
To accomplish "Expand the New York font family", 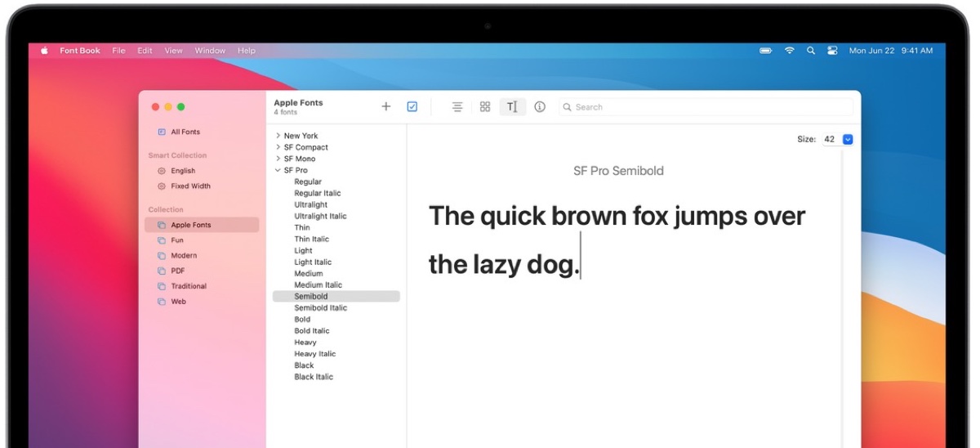I will coord(278,136).
